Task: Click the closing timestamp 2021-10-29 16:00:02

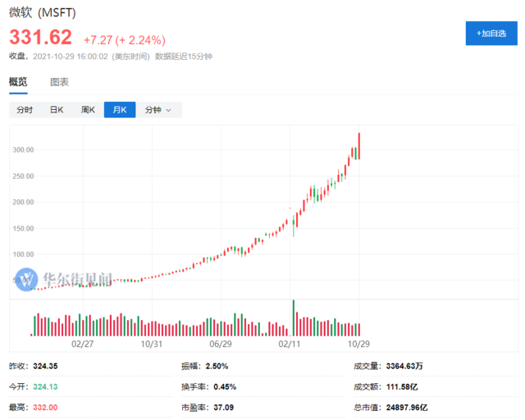Action: point(71,57)
